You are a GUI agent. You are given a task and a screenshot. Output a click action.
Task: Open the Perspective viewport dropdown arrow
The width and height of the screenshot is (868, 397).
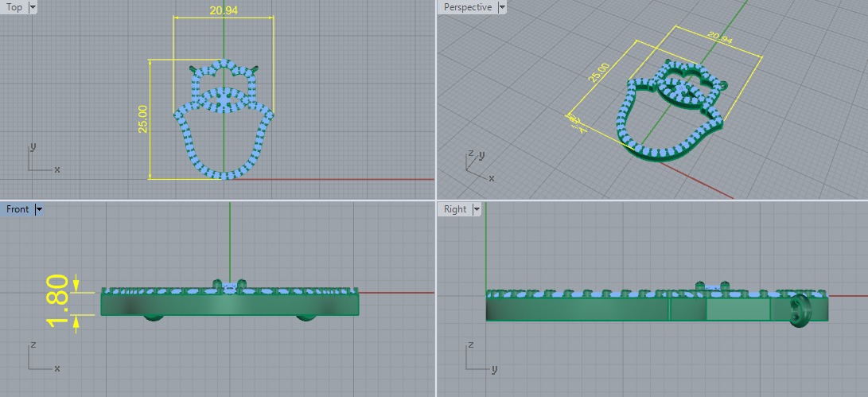click(501, 7)
